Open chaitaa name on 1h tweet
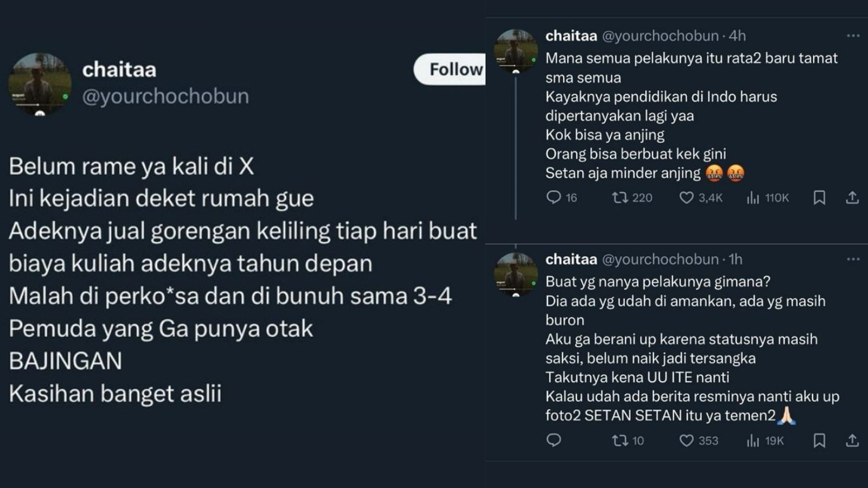868x488 pixels. [x=571, y=259]
